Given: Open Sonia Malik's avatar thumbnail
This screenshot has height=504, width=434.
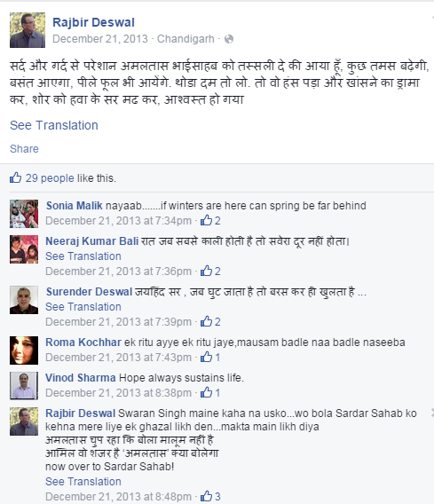Looking at the screenshot, I should 24,214.
